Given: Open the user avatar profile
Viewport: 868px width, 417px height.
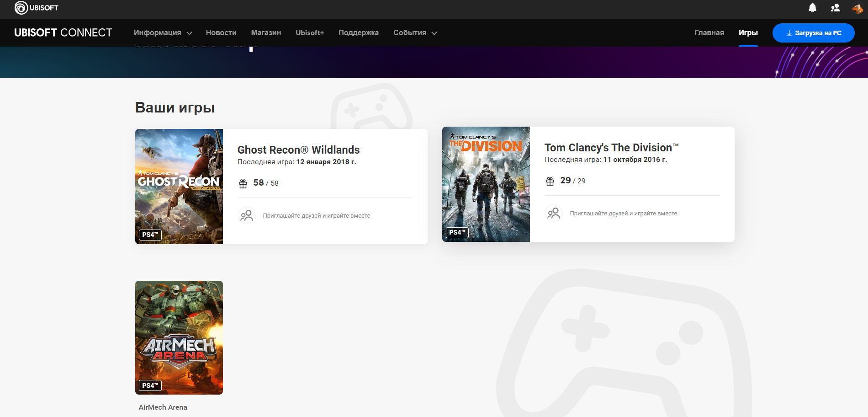Looking at the screenshot, I should point(857,8).
